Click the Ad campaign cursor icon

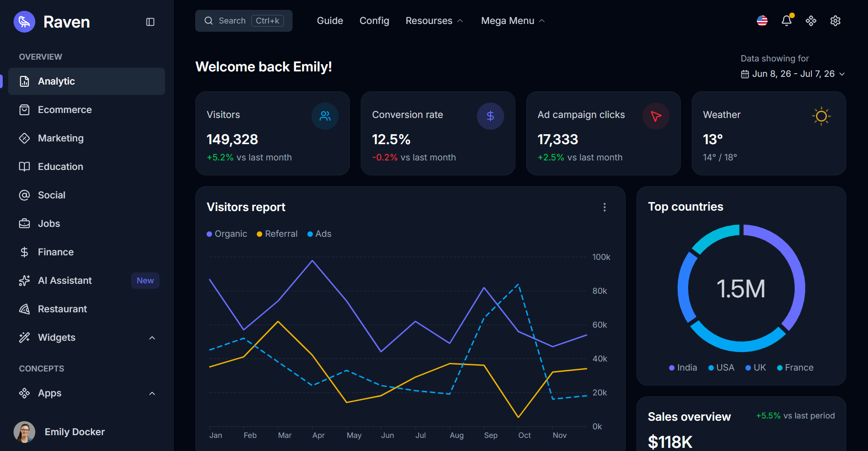[x=656, y=116]
